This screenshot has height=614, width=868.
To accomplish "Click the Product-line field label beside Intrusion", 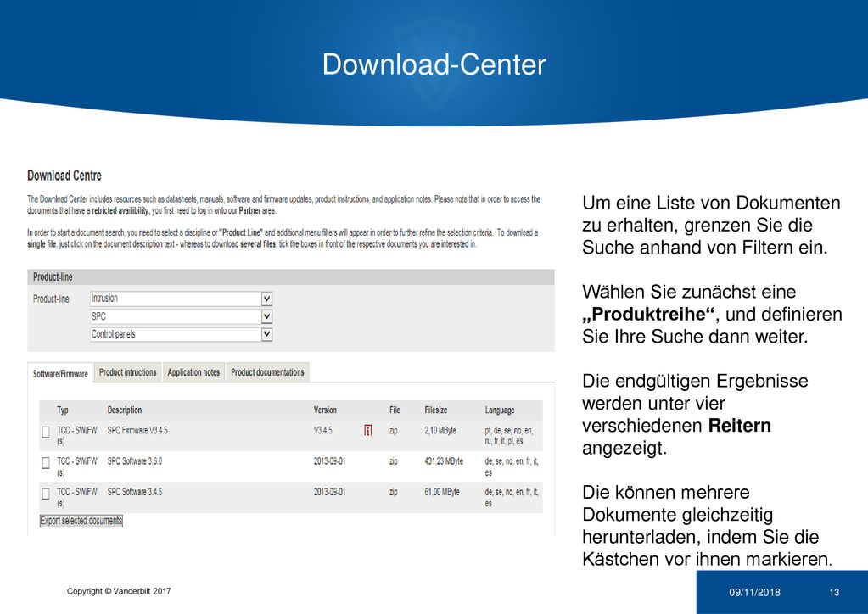I will click(51, 299).
